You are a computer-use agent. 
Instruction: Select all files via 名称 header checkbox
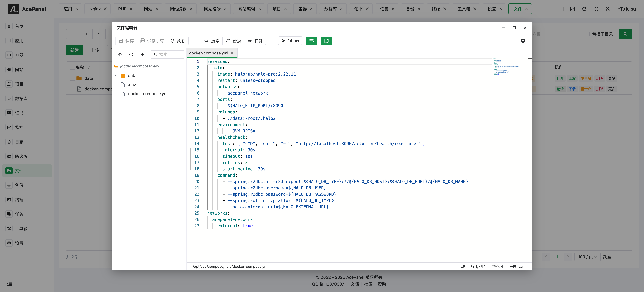(x=72, y=67)
